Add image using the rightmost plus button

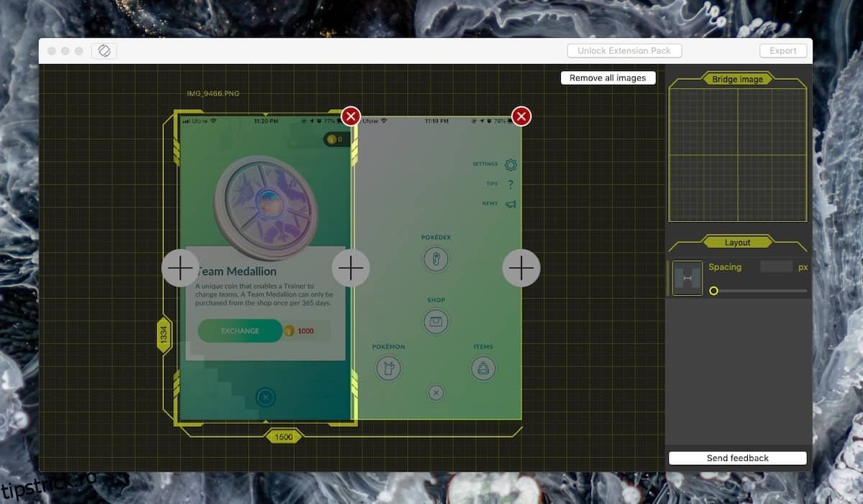click(521, 268)
